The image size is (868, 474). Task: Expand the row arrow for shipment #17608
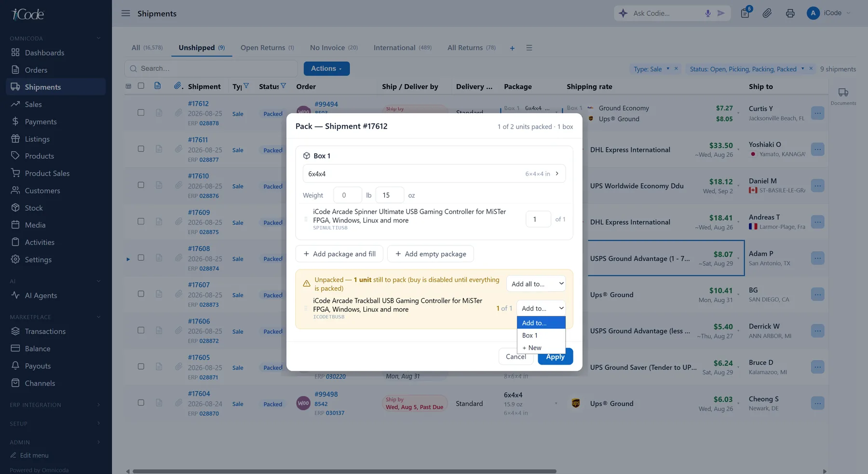[x=128, y=259]
